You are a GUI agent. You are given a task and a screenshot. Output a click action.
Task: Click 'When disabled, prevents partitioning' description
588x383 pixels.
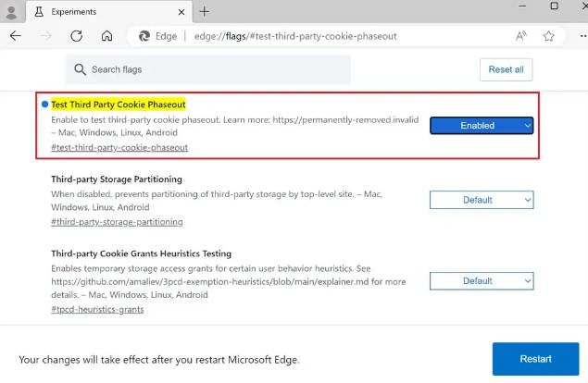[217, 201]
